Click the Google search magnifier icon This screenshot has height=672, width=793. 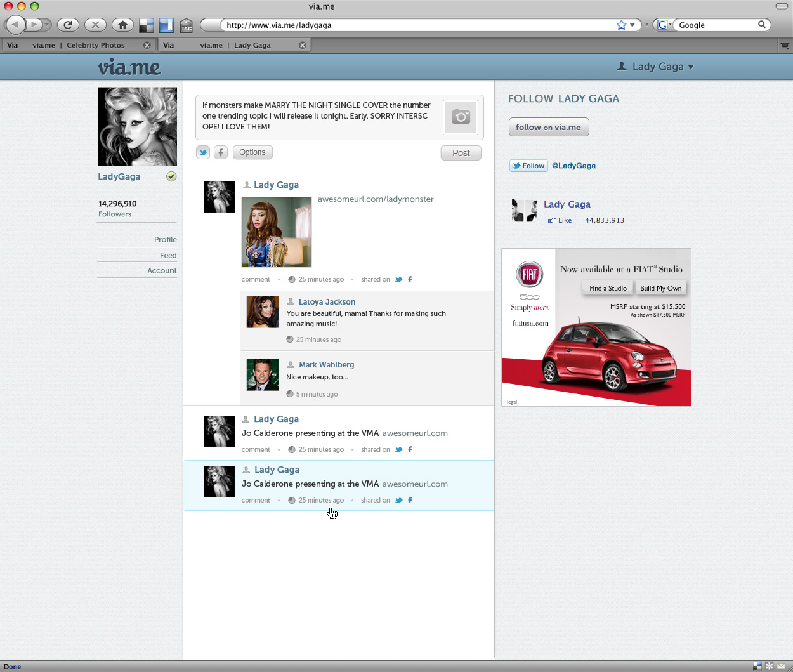pyautogui.click(x=762, y=25)
